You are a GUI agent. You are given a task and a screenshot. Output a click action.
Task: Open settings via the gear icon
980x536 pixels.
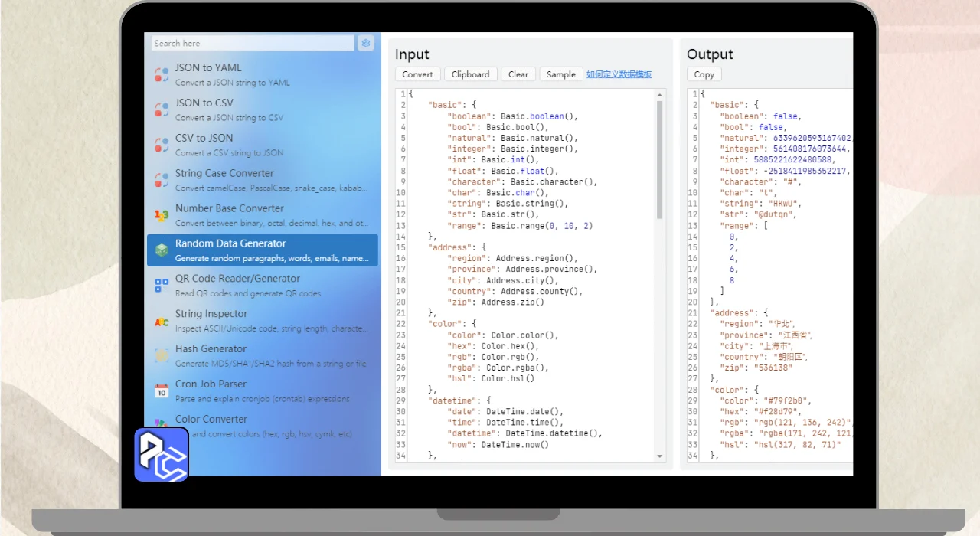pos(366,44)
